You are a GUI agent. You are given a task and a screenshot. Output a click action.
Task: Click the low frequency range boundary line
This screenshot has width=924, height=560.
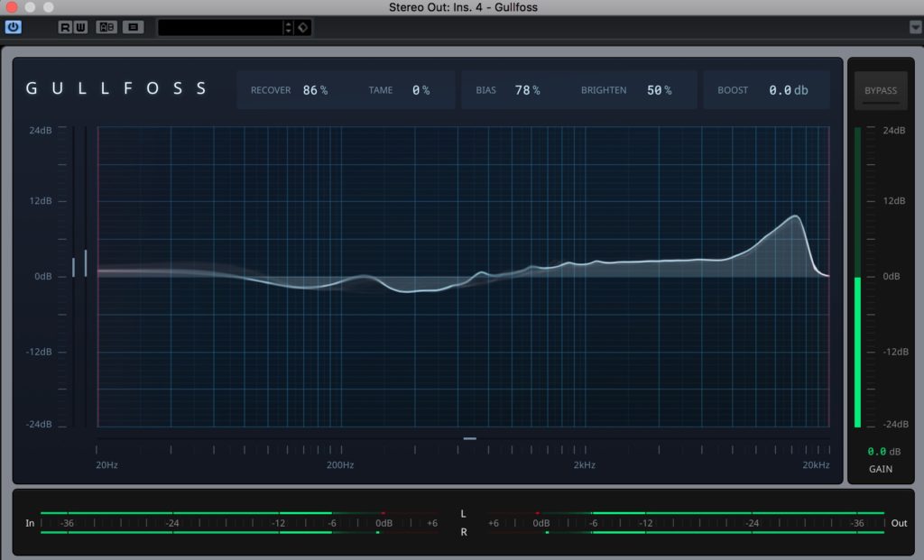tap(97, 277)
